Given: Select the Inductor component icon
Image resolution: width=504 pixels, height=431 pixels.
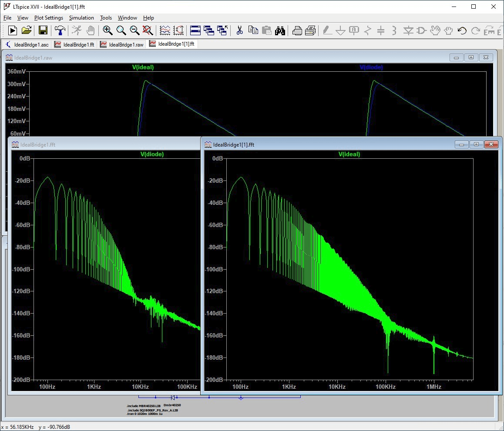Looking at the screenshot, I should tap(394, 30).
